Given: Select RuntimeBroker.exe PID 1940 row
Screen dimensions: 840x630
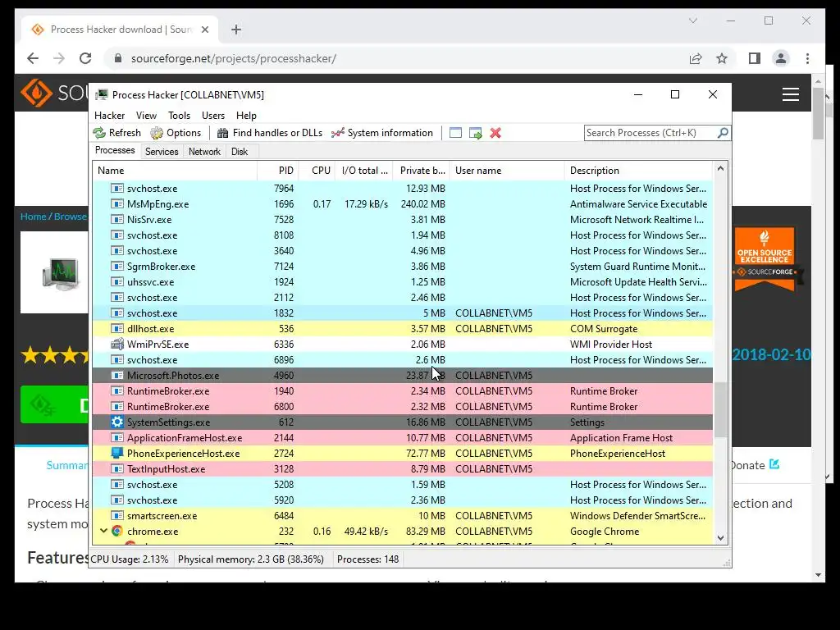Looking at the screenshot, I should (402, 391).
